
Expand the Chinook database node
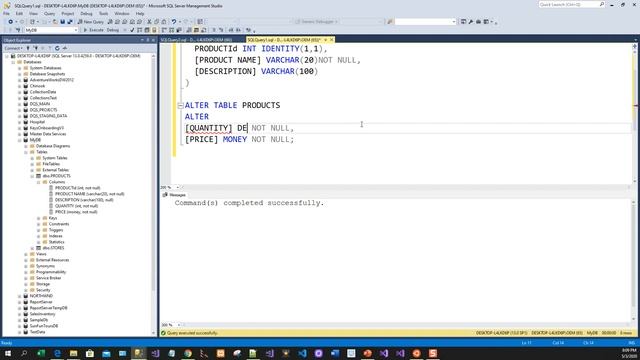tap(20, 86)
